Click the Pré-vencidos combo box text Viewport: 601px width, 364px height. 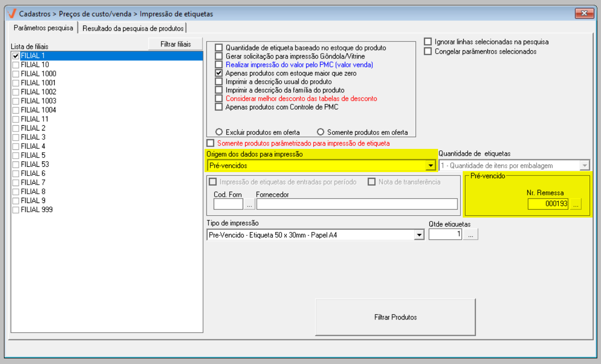click(228, 165)
